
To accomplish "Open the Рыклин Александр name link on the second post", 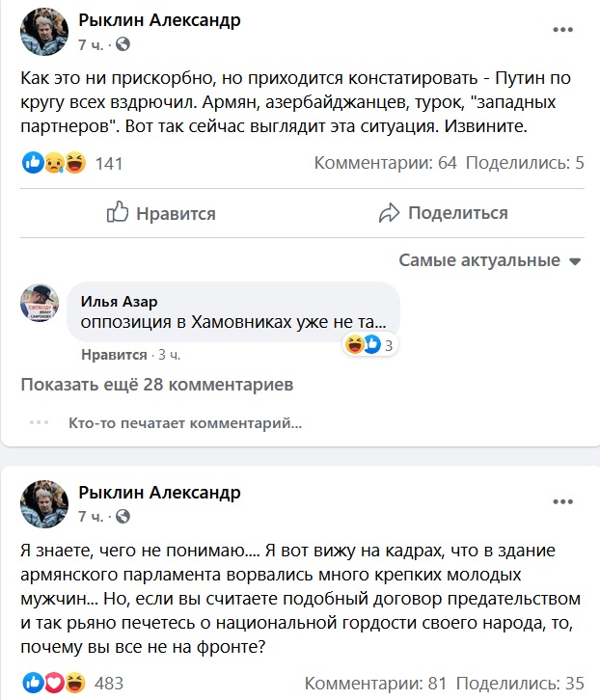I will pyautogui.click(x=159, y=493).
